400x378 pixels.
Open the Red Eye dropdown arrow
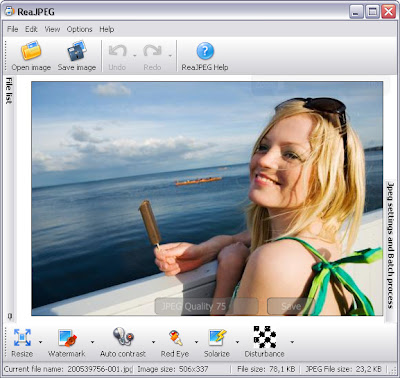[x=196, y=342]
